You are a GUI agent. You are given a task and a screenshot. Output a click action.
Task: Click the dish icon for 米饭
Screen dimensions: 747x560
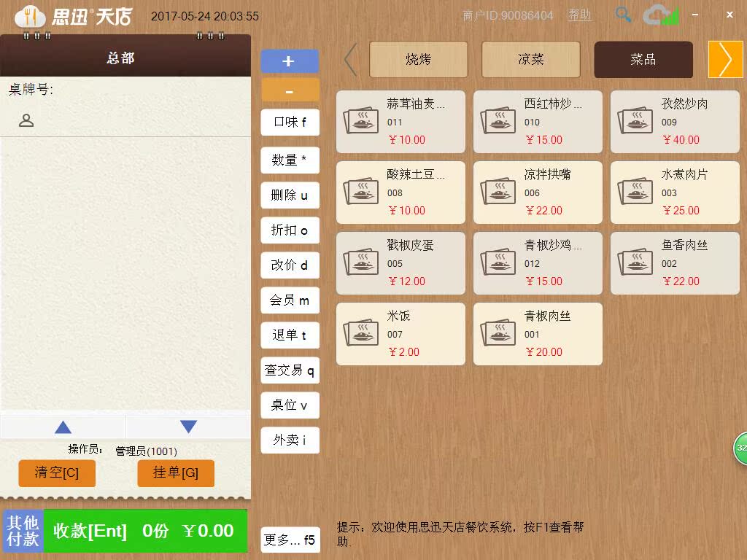pyautogui.click(x=360, y=332)
